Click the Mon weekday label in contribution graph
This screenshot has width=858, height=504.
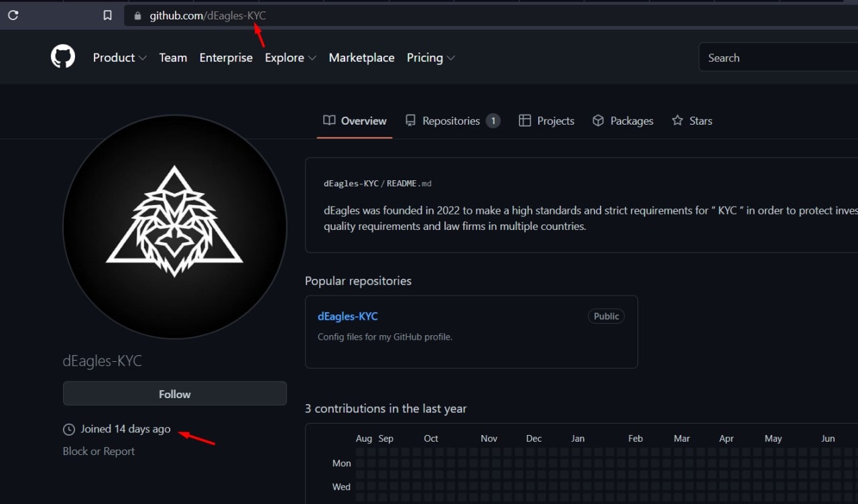pos(341,463)
